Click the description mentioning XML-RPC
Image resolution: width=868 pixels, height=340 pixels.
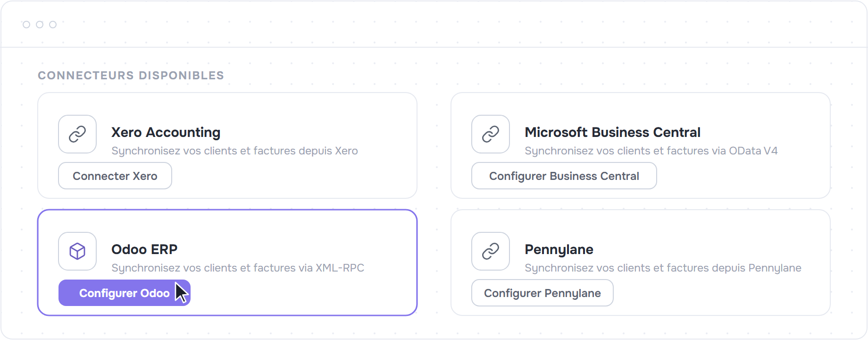(238, 268)
